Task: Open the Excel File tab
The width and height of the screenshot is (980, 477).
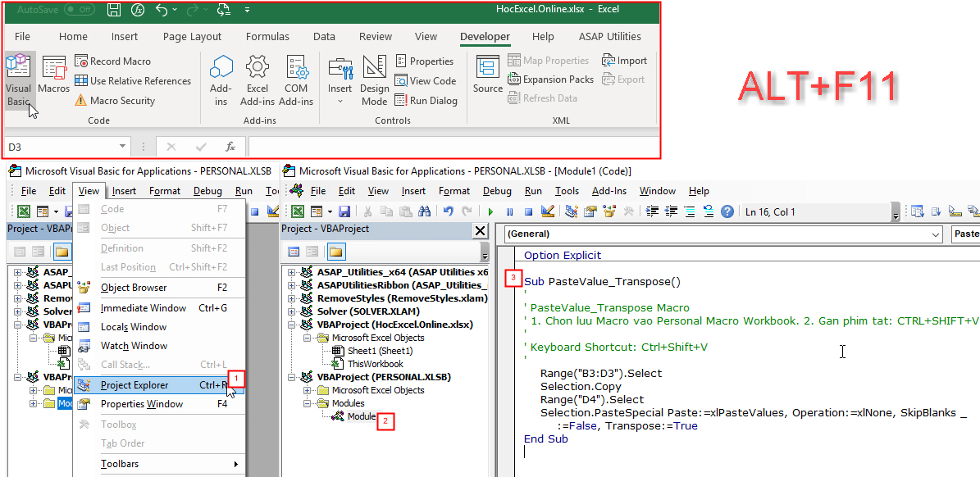Action: click(x=22, y=36)
